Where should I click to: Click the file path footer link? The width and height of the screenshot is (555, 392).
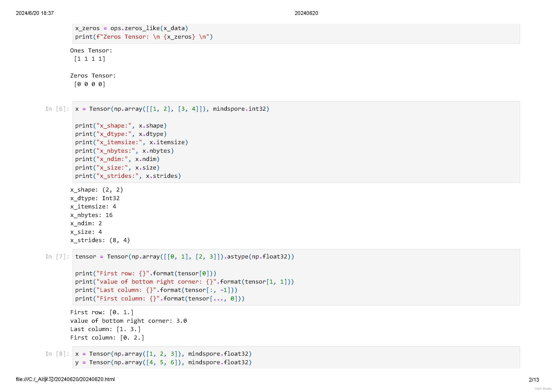(x=65, y=379)
